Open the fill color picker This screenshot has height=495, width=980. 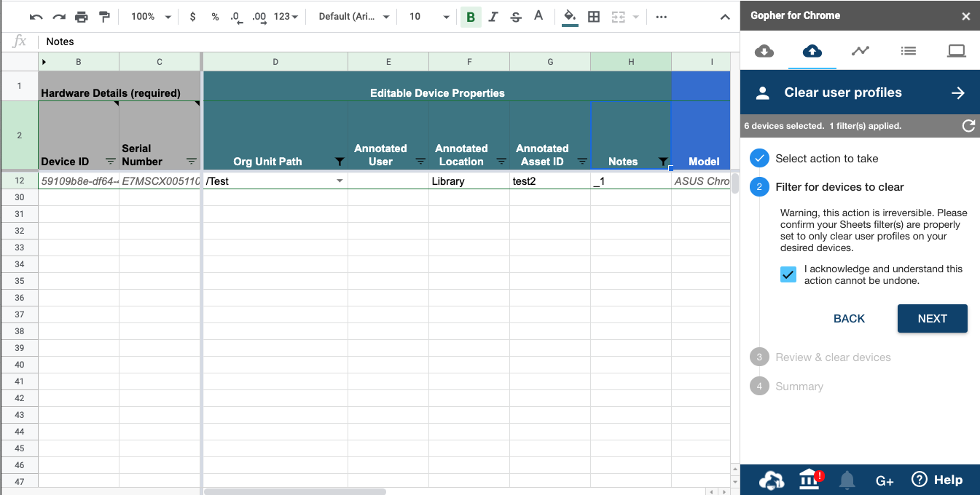(570, 17)
